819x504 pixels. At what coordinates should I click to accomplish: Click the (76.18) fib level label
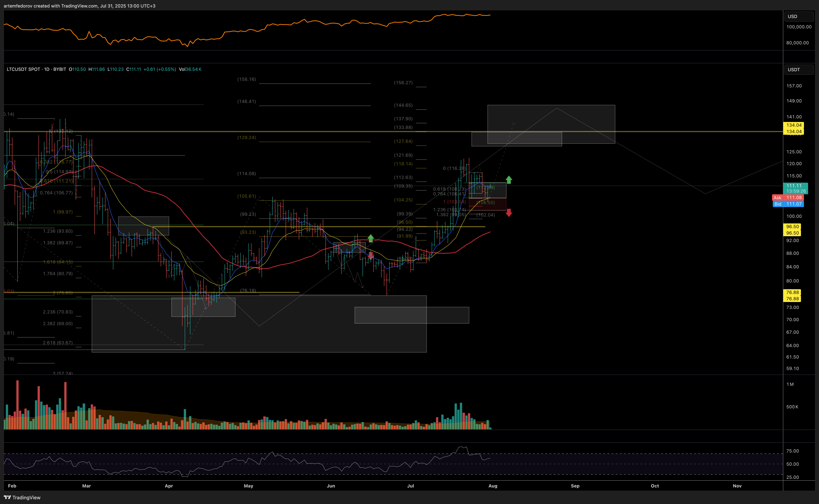(x=248, y=291)
